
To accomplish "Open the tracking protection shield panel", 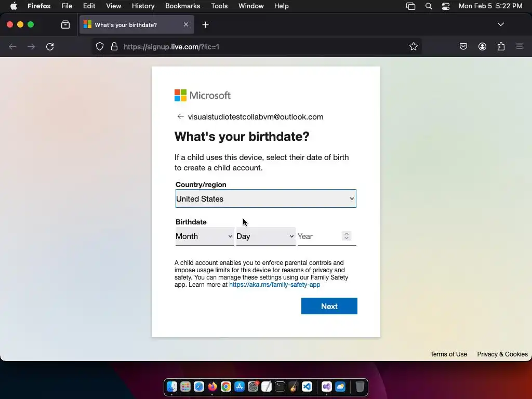I will [x=99, y=46].
